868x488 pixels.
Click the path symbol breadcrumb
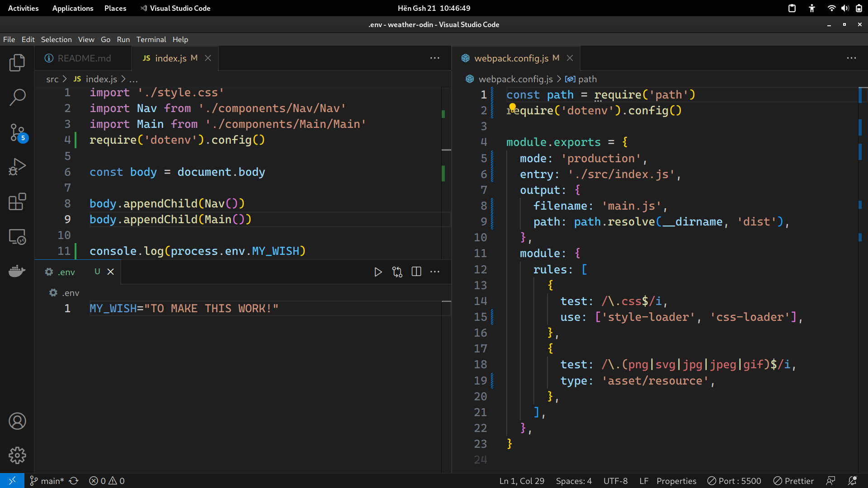pos(587,79)
